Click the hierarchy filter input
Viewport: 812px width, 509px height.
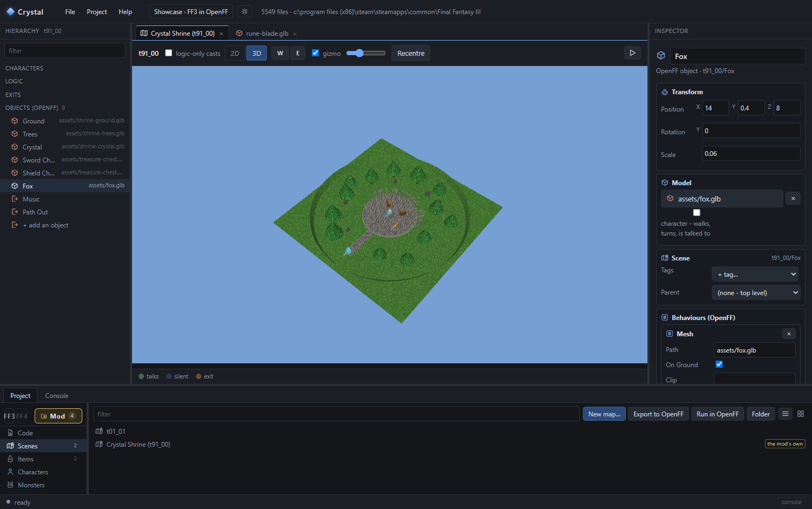tap(65, 50)
